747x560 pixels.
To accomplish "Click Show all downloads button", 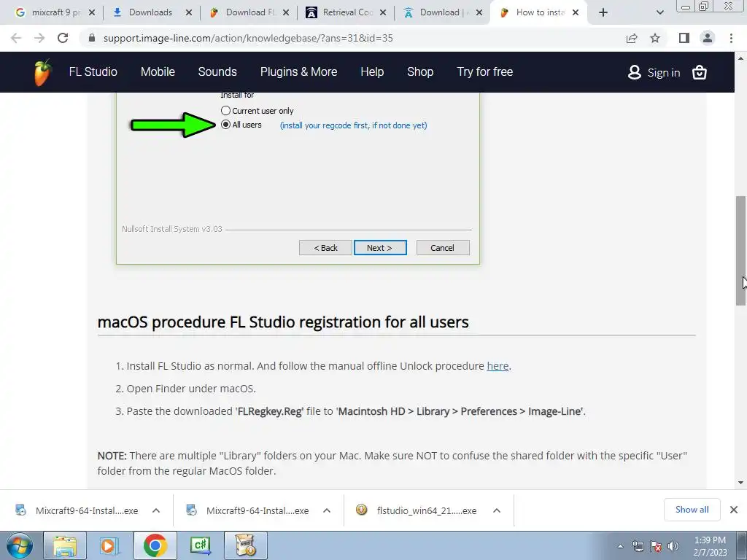I will (692, 510).
